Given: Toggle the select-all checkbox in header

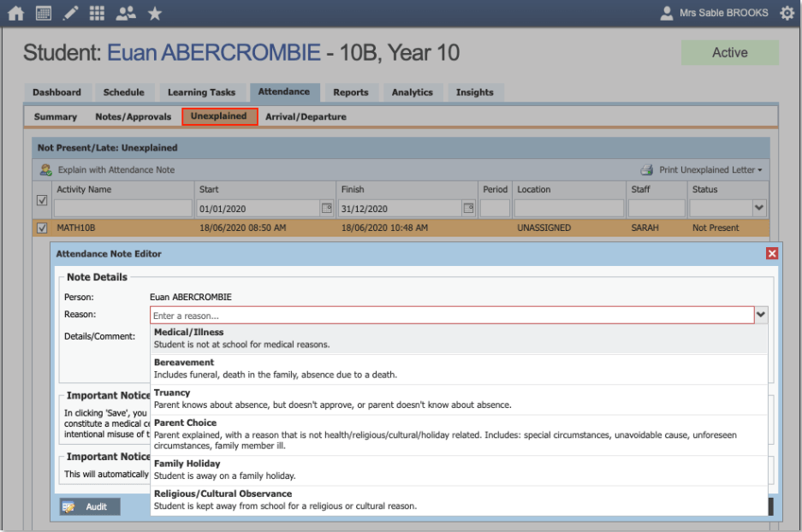Looking at the screenshot, I should [42, 200].
